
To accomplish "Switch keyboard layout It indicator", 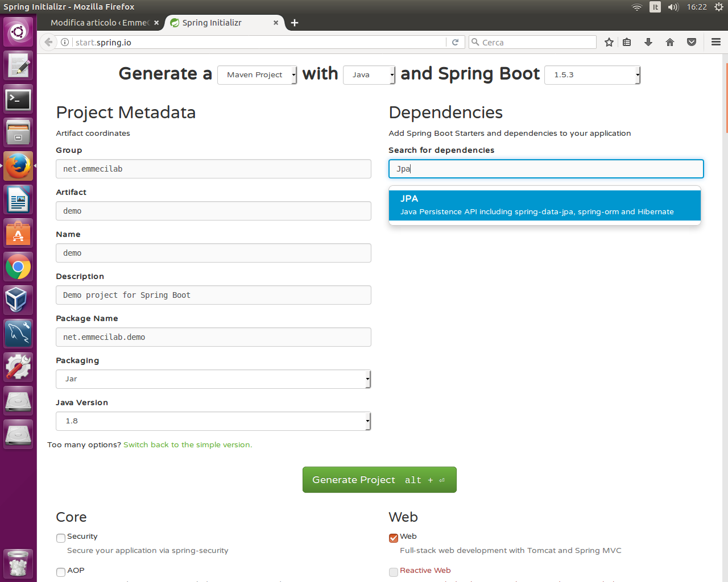I will pos(655,7).
